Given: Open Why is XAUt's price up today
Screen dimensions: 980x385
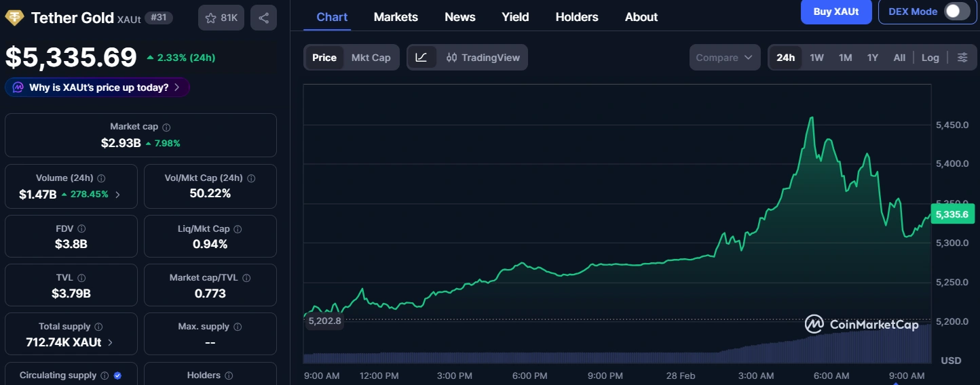Looking at the screenshot, I should (97, 87).
